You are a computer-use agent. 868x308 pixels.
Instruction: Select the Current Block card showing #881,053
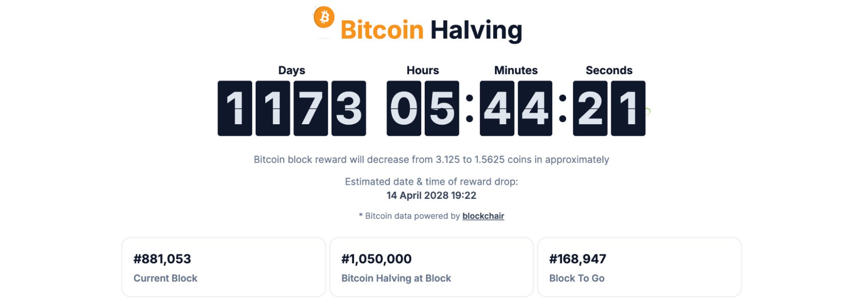pyautogui.click(x=223, y=267)
